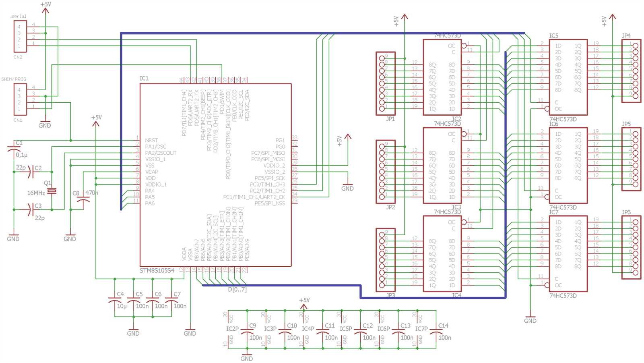Click the STM8S105S4 part name

click(x=157, y=270)
